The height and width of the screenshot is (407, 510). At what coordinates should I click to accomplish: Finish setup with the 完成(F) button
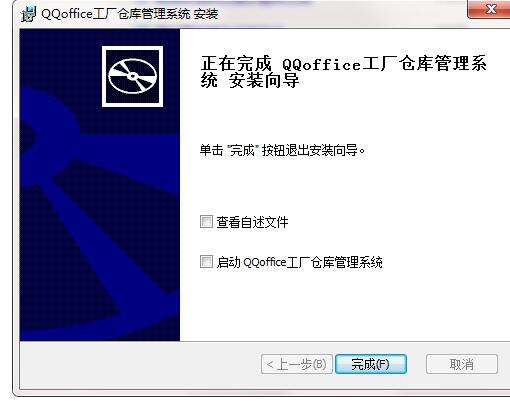click(x=371, y=364)
